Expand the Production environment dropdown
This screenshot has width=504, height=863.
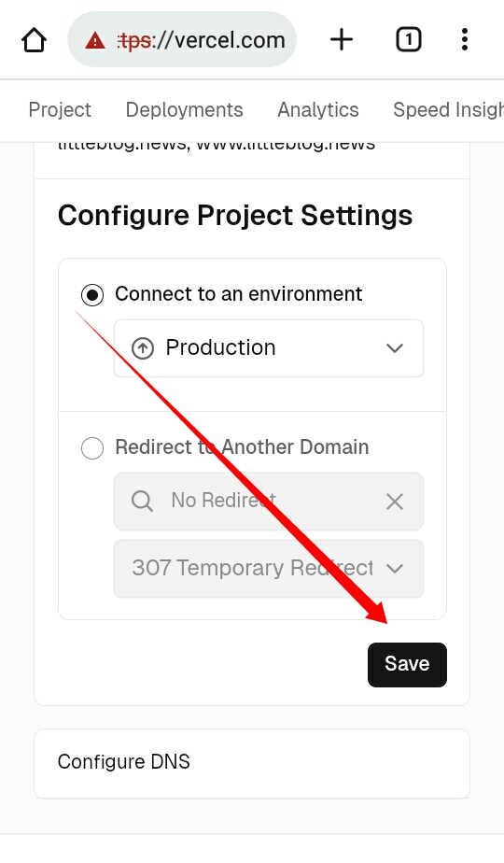click(269, 348)
